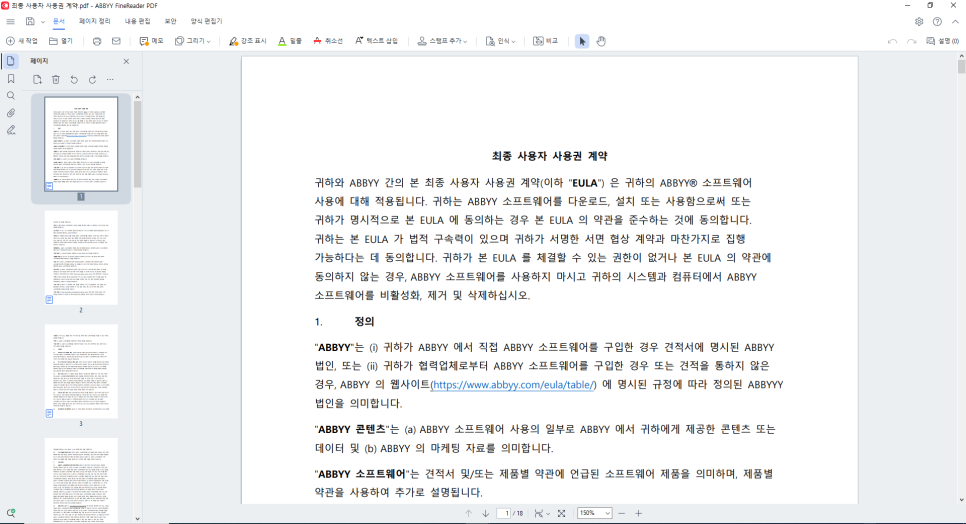The image size is (966, 524).
Task: Expand the view mode dropdown arrow
Action: [548, 514]
